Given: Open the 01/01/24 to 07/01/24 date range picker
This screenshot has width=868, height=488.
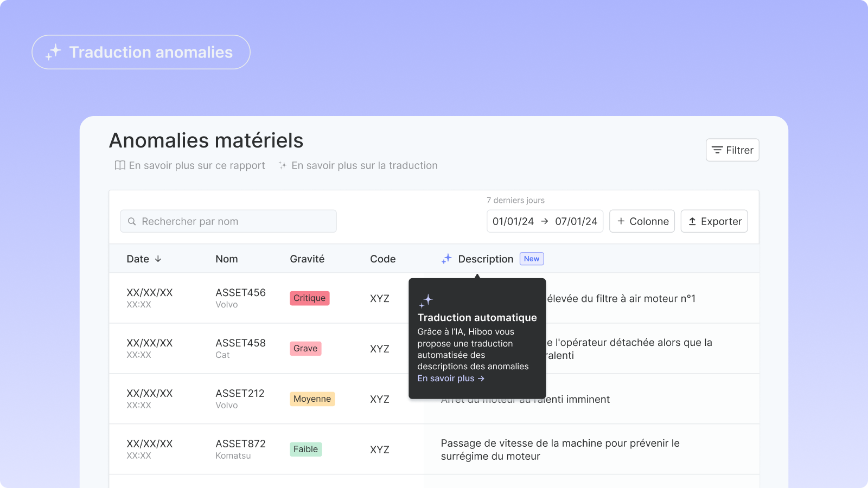Looking at the screenshot, I should [545, 221].
